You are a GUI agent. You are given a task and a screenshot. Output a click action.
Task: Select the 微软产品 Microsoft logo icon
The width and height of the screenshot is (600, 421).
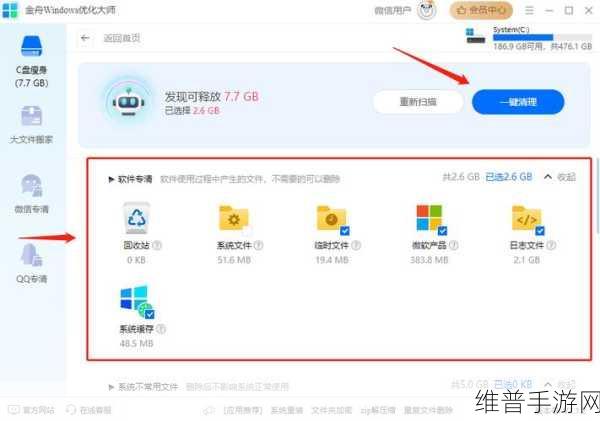[x=429, y=217]
